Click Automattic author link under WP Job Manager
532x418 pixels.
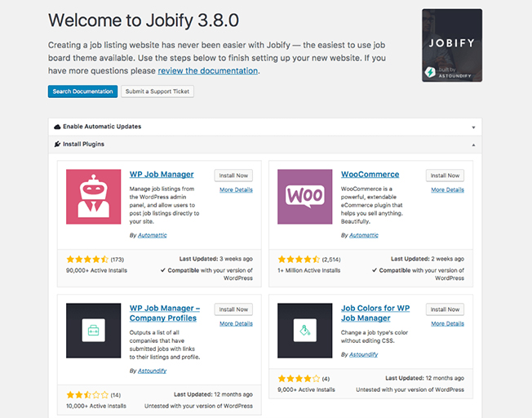click(153, 235)
